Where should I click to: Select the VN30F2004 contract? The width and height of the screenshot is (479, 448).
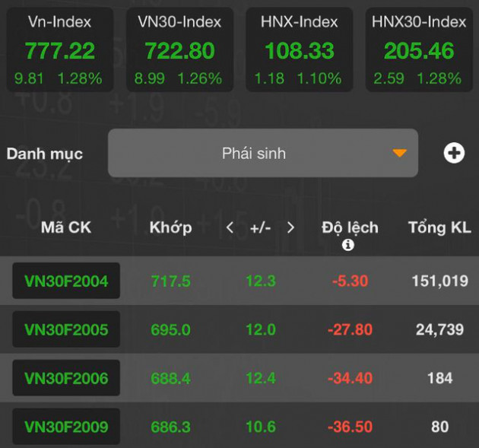click(x=66, y=281)
